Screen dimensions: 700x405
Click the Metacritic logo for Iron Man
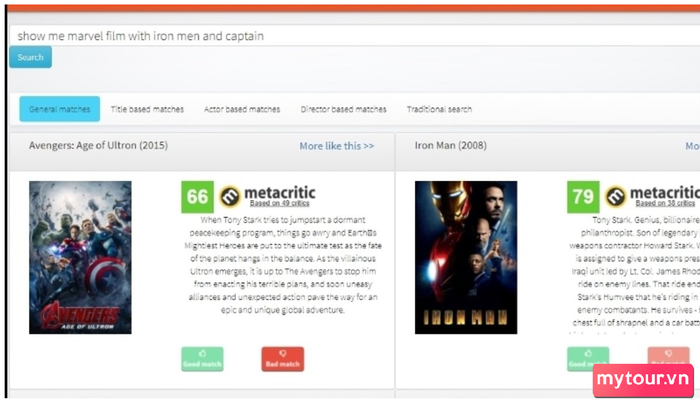(652, 196)
